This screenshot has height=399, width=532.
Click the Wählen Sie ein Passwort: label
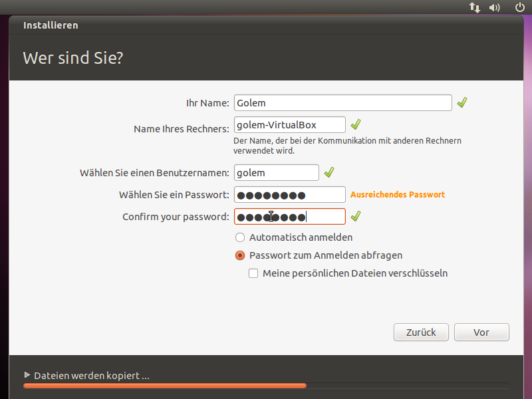point(174,195)
